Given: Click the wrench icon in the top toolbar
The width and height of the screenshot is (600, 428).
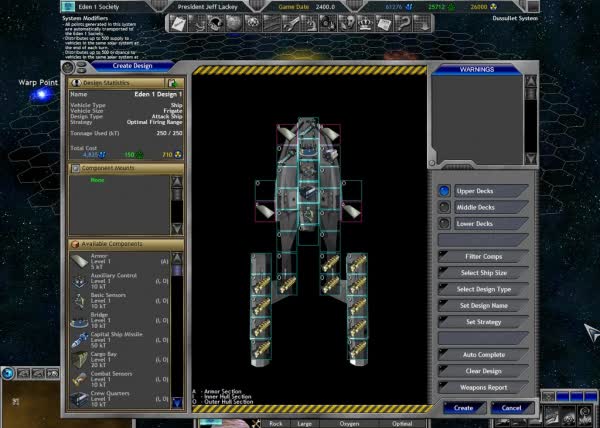Looking at the screenshot, I should click(x=290, y=23).
